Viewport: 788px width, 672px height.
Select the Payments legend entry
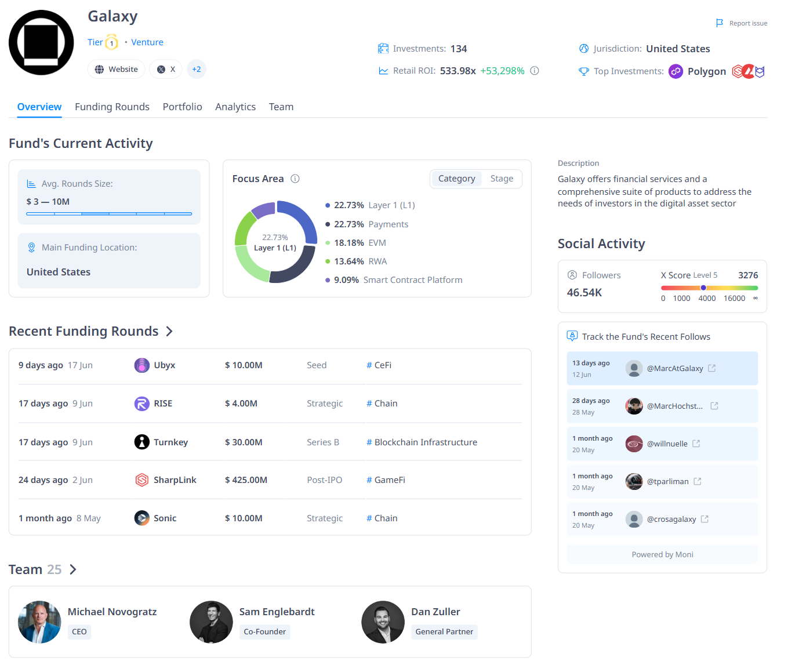tap(366, 224)
